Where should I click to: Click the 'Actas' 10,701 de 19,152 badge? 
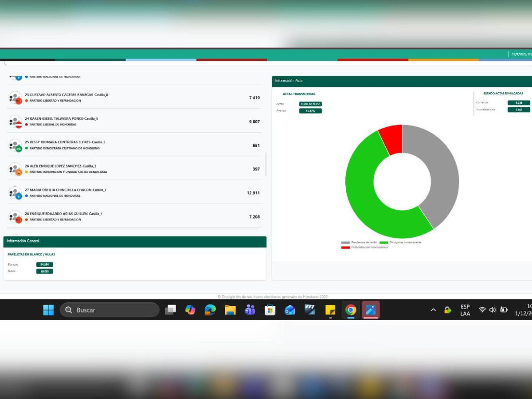(x=310, y=104)
